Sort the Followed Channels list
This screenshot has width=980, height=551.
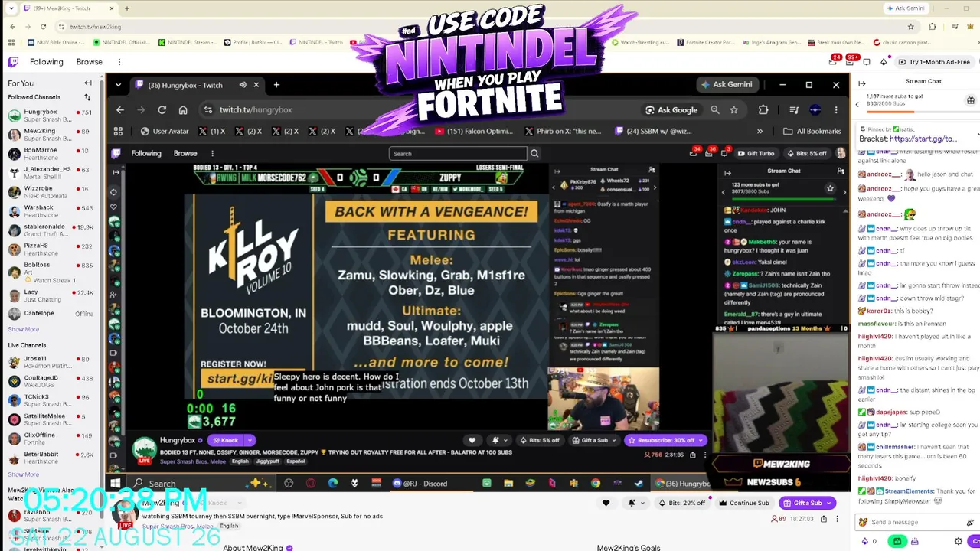coord(87,97)
